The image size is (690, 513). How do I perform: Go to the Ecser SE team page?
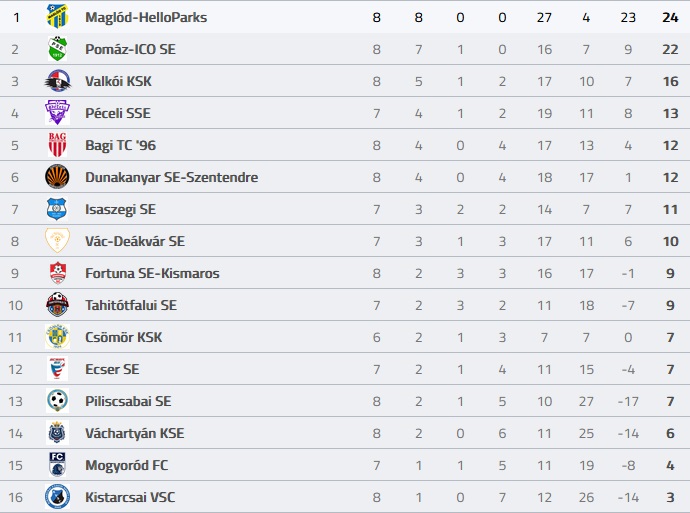(112, 369)
